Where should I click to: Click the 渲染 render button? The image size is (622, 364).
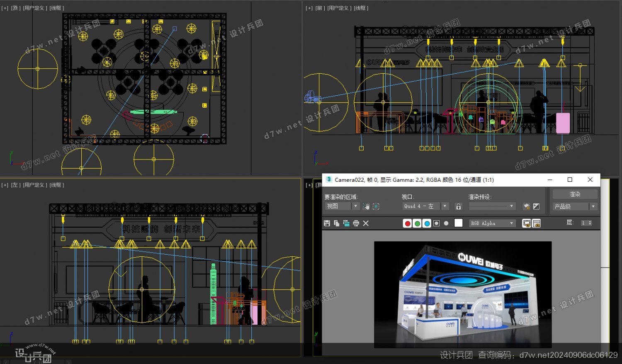click(x=575, y=194)
